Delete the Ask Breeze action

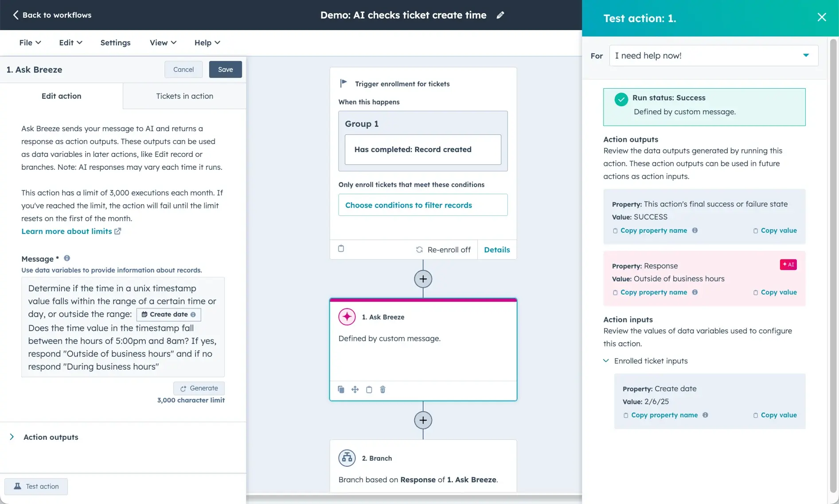pos(383,390)
